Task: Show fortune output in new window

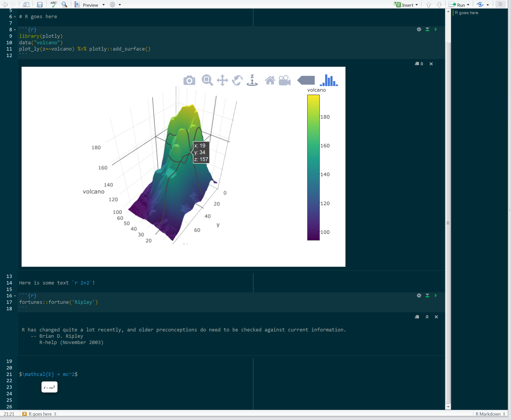Action: point(417,317)
